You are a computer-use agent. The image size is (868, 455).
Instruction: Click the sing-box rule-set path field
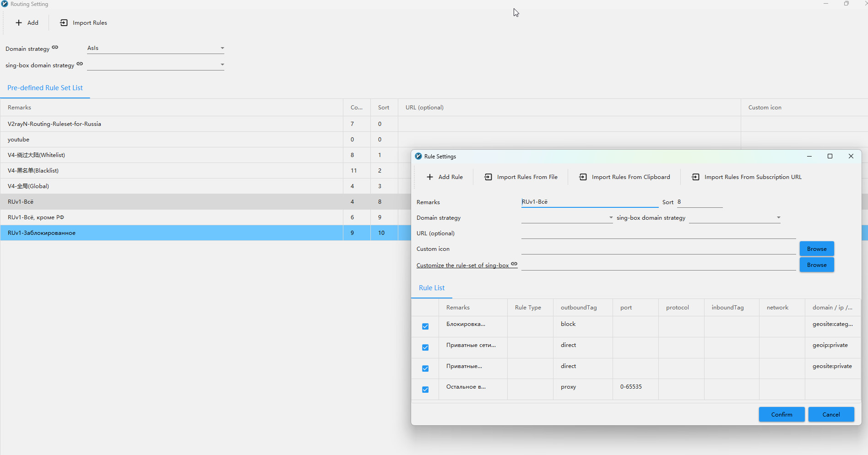pos(658,265)
